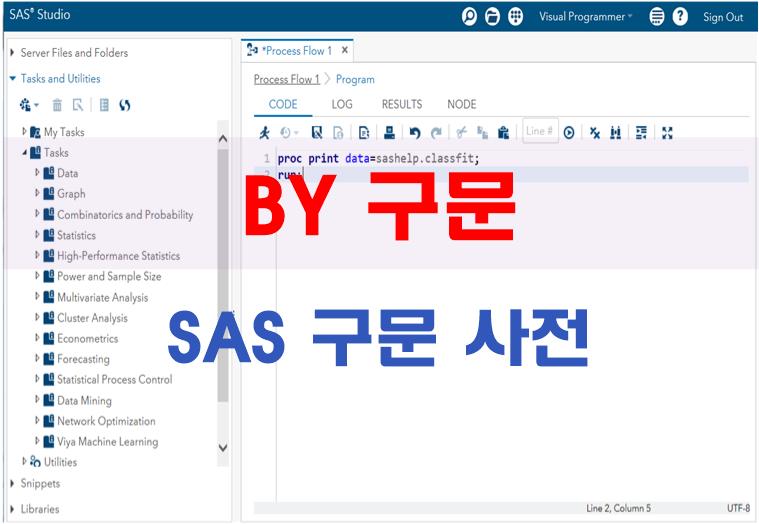Redo the last edit
Screen dimensions: 759x524
point(436,132)
